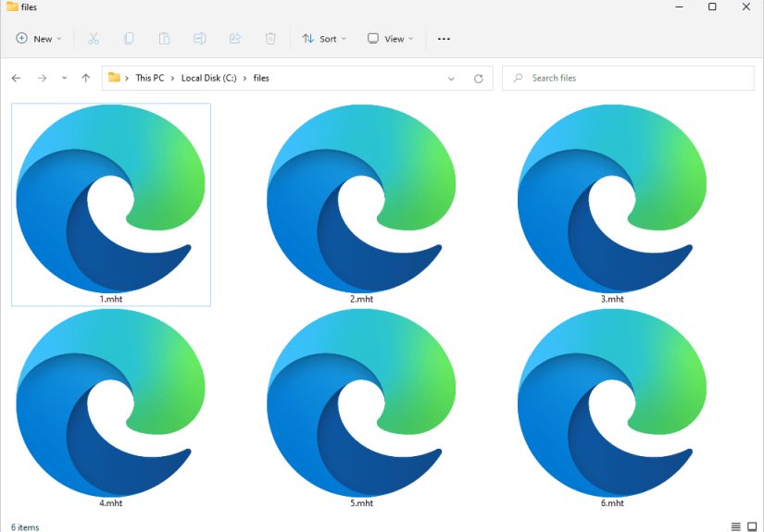The height and width of the screenshot is (532, 764).
Task: Click the 1.mht file name label
Action: (111, 299)
